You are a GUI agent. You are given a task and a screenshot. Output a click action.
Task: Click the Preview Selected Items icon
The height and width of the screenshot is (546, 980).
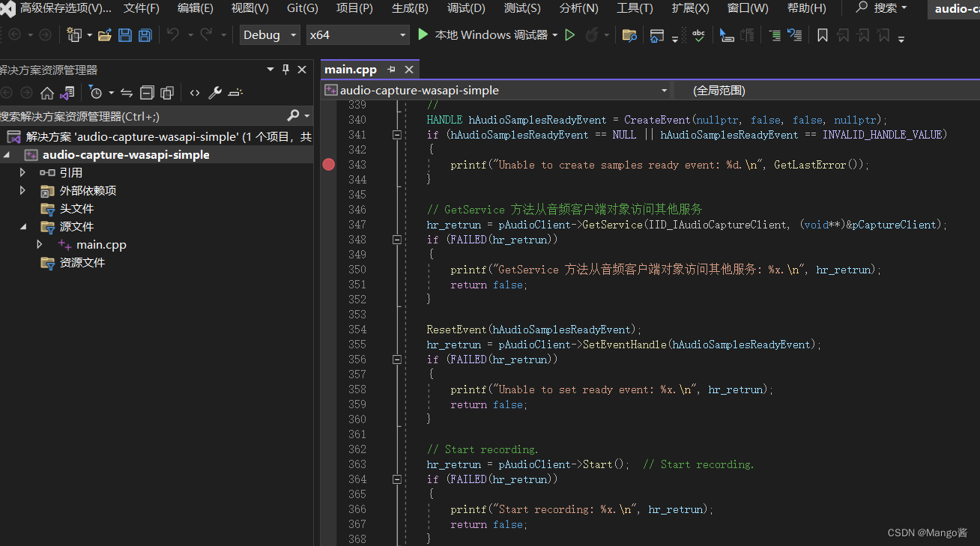(235, 93)
